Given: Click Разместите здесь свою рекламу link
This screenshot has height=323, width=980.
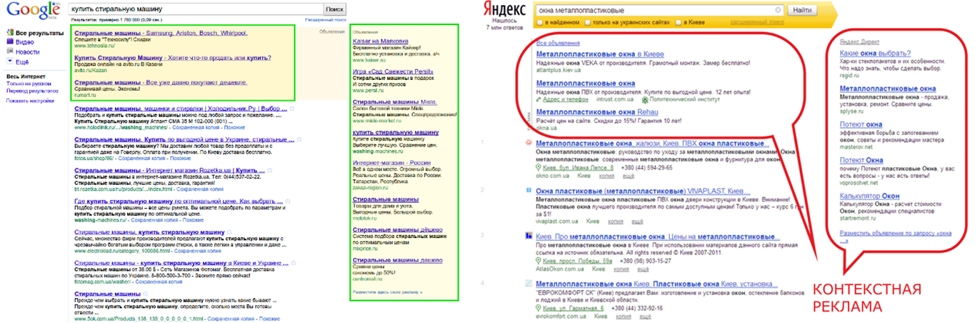Looking at the screenshot, I should point(388,292).
